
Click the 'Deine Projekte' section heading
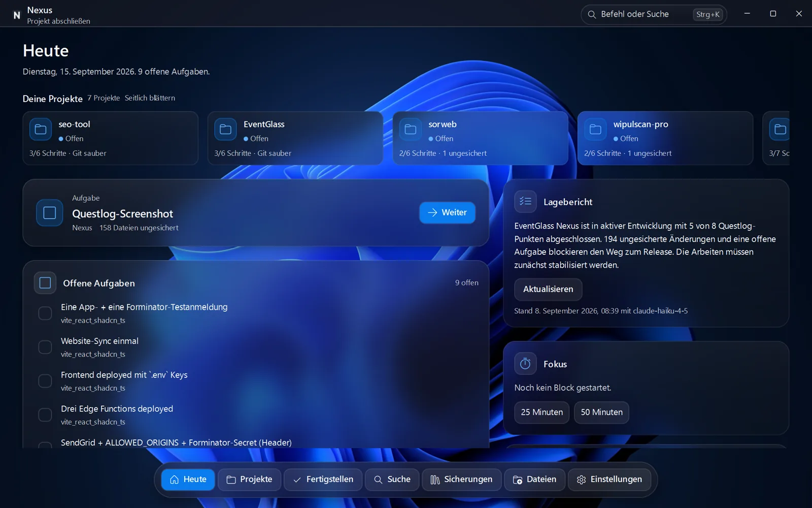click(53, 99)
